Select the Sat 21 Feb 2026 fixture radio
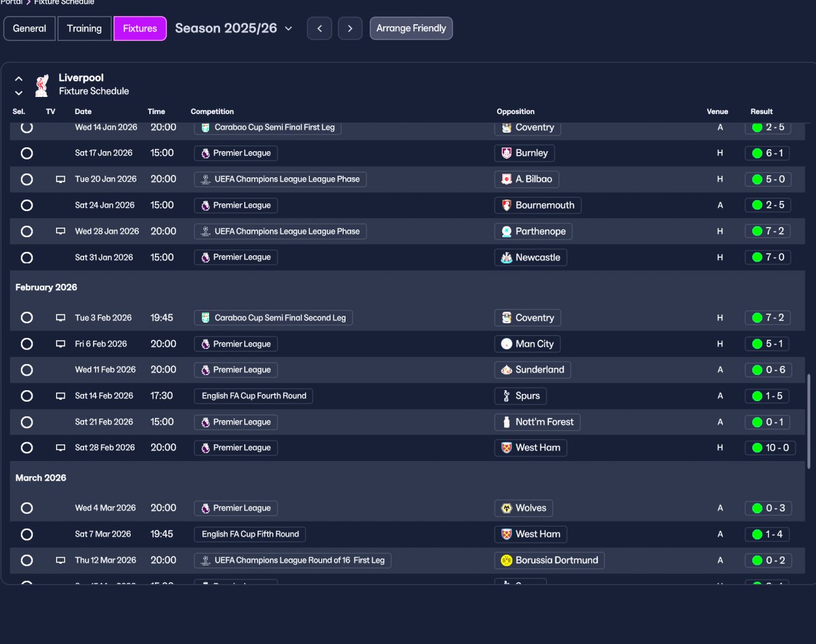Image resolution: width=816 pixels, height=644 pixels. [27, 422]
